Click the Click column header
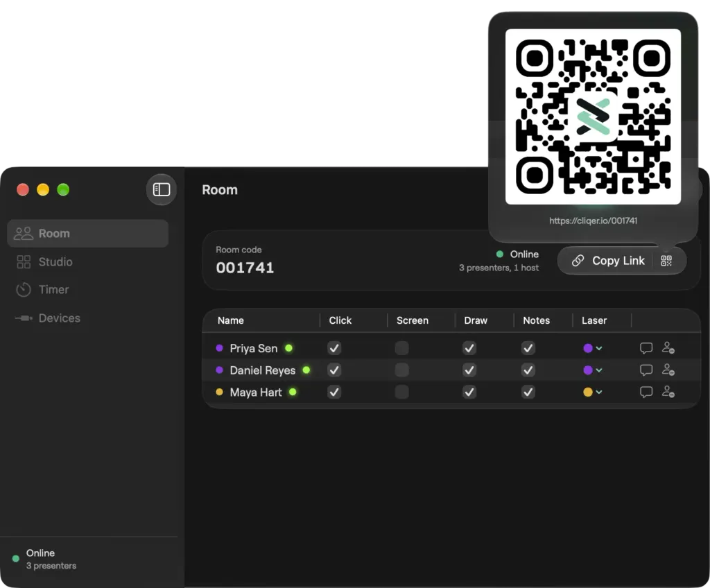Screen dimensions: 710x588 [x=340, y=320]
